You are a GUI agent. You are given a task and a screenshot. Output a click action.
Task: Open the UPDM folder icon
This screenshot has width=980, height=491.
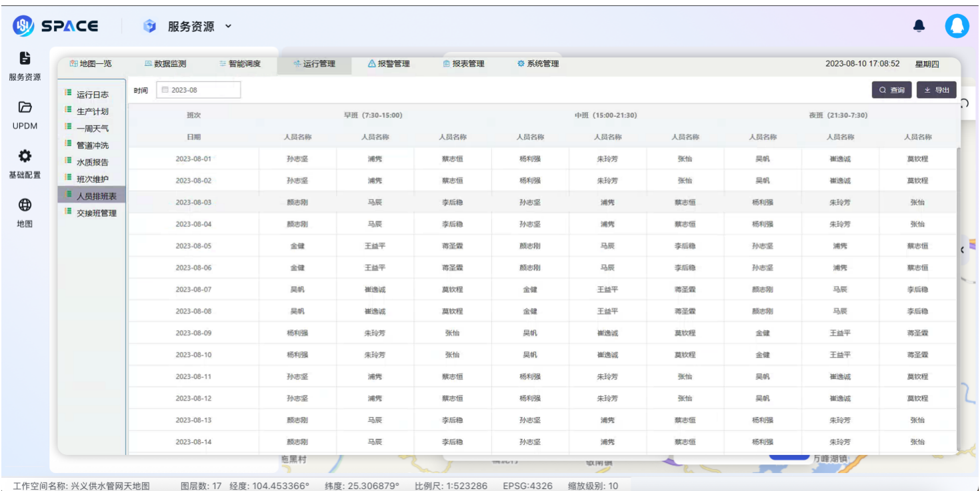click(x=25, y=107)
